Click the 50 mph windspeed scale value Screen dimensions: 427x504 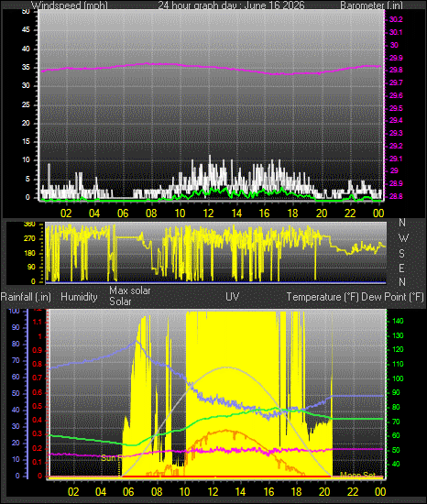[26, 12]
